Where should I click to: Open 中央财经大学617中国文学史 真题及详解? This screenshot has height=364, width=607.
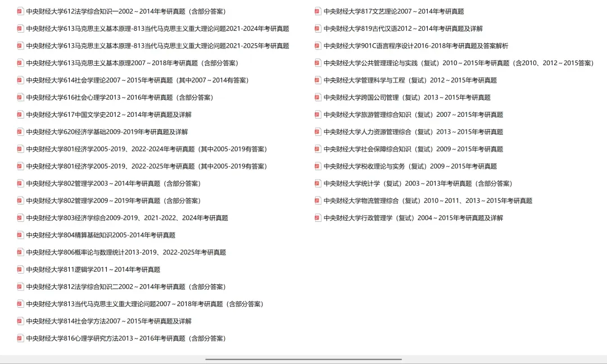[107, 114]
